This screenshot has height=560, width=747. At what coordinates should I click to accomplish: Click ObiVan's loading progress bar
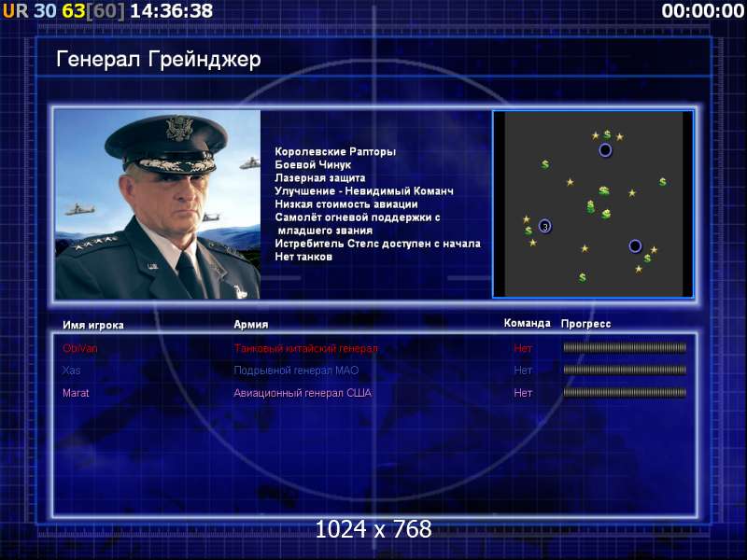coord(625,348)
